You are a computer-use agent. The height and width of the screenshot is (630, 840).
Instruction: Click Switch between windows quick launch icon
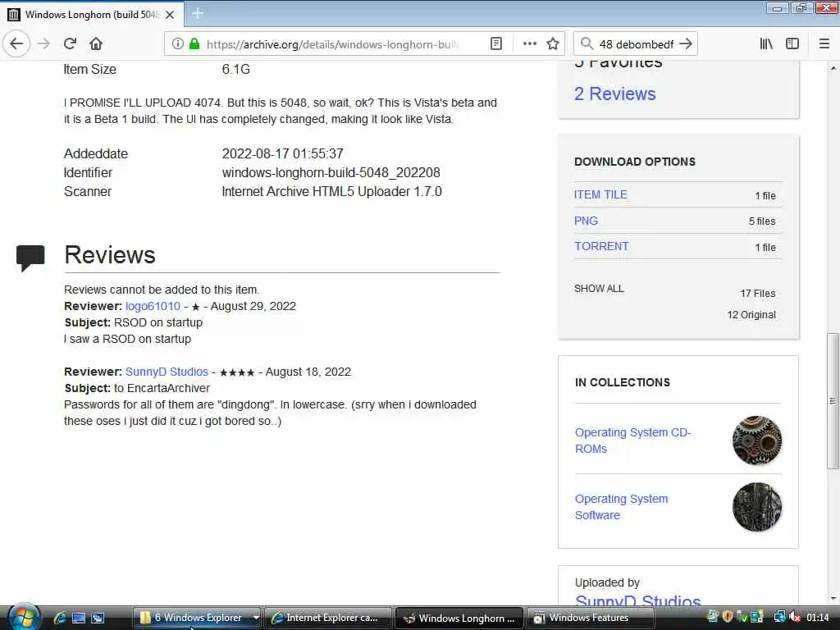click(x=98, y=618)
